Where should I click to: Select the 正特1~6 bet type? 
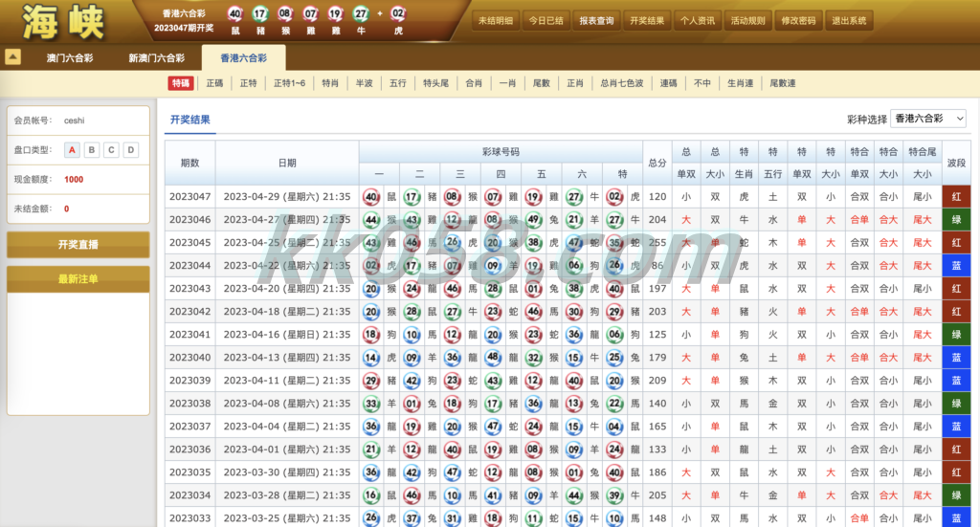coord(289,83)
